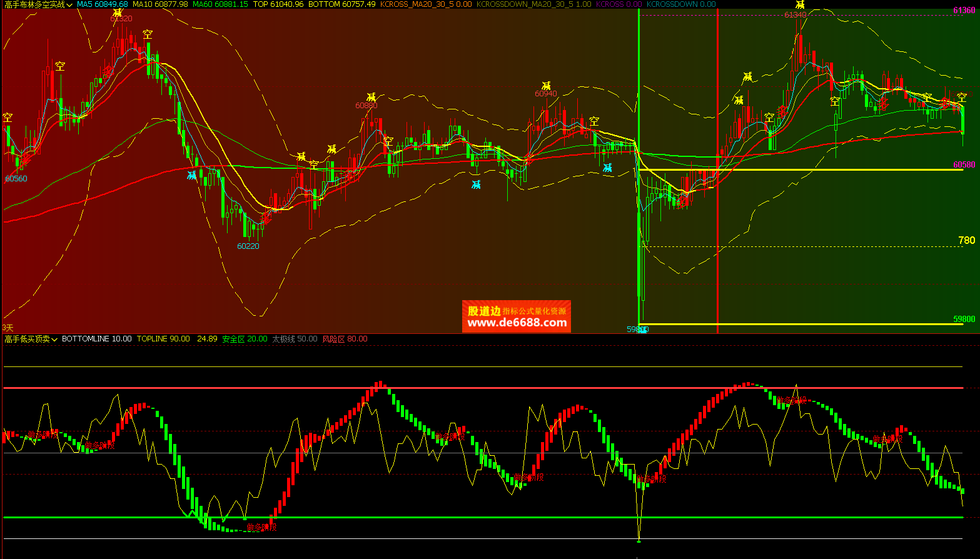Select the MA60 60881.15 legend value

click(220, 4)
